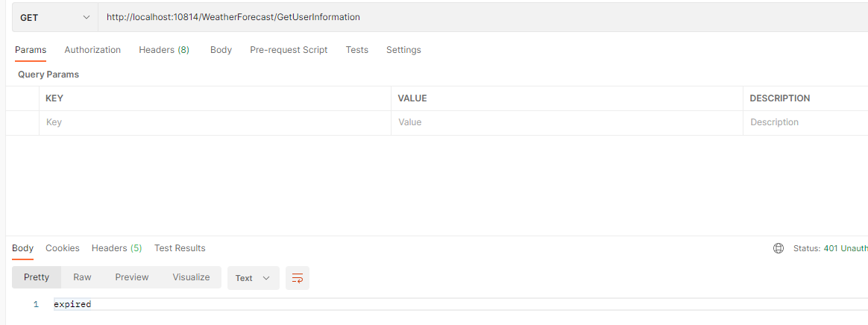This screenshot has width=868, height=325.
Task: Click the query param Value field
Action: [567, 122]
